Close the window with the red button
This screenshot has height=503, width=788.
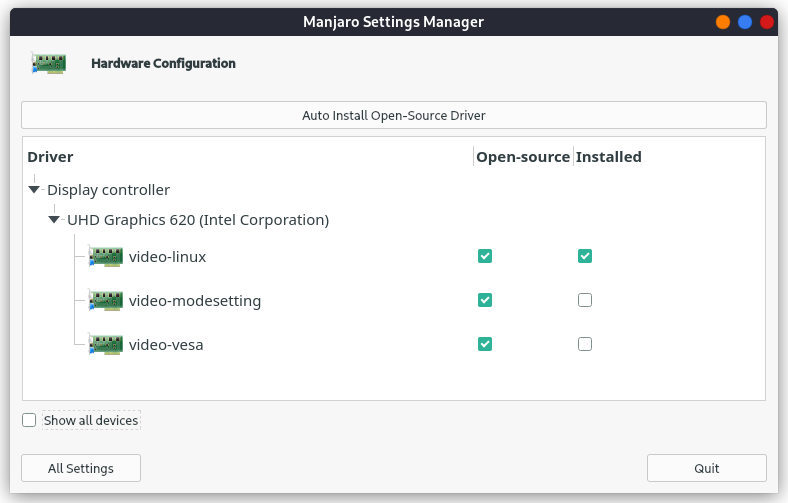[767, 22]
